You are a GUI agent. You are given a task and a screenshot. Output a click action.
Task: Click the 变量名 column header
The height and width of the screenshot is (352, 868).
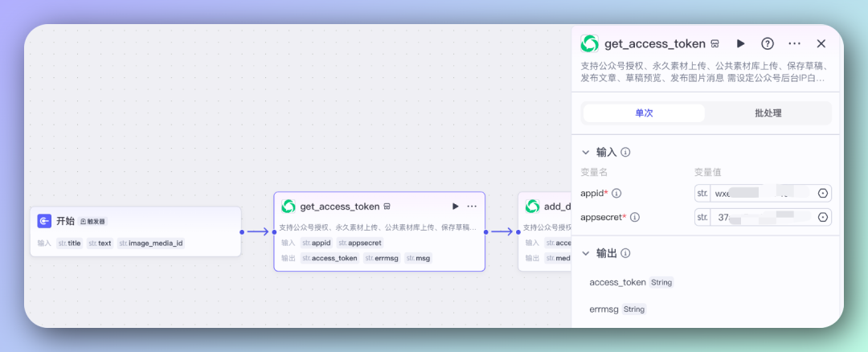pos(594,172)
